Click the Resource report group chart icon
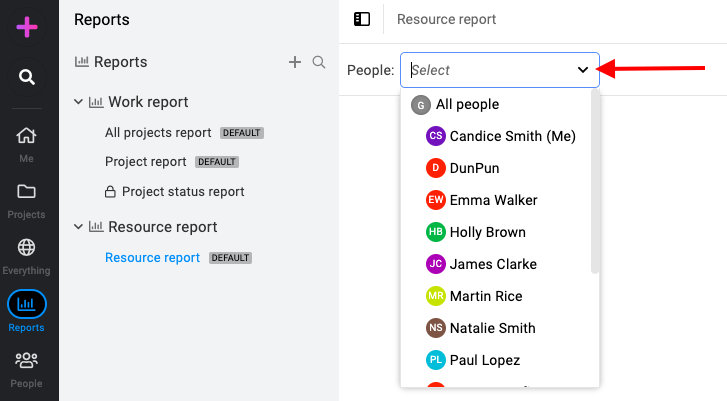 click(96, 227)
